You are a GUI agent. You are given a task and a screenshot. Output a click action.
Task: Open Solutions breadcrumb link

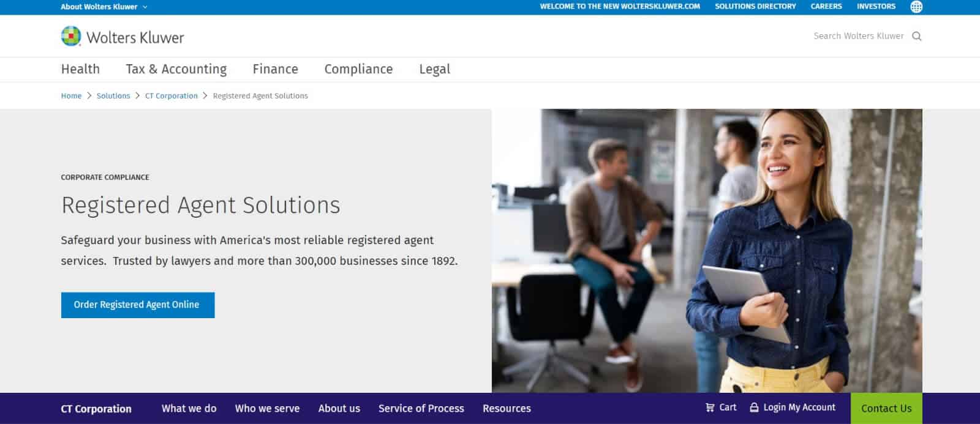click(x=113, y=96)
